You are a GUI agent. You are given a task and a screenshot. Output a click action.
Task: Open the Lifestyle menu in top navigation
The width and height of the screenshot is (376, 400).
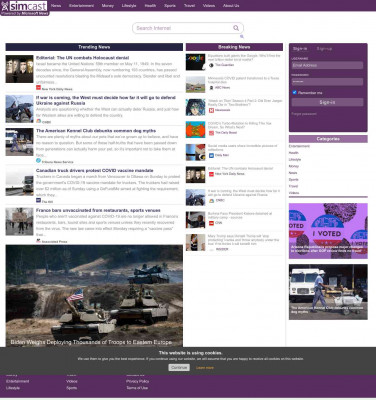pos(129,6)
